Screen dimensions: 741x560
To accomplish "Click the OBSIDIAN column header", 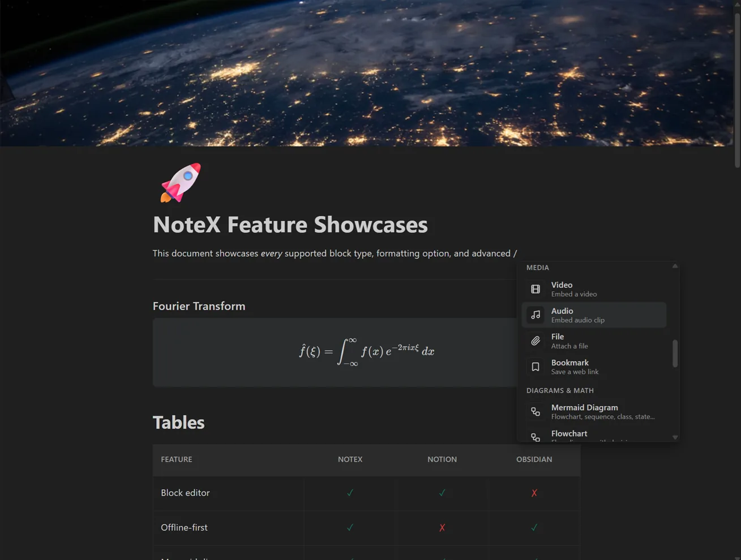I will [534, 459].
